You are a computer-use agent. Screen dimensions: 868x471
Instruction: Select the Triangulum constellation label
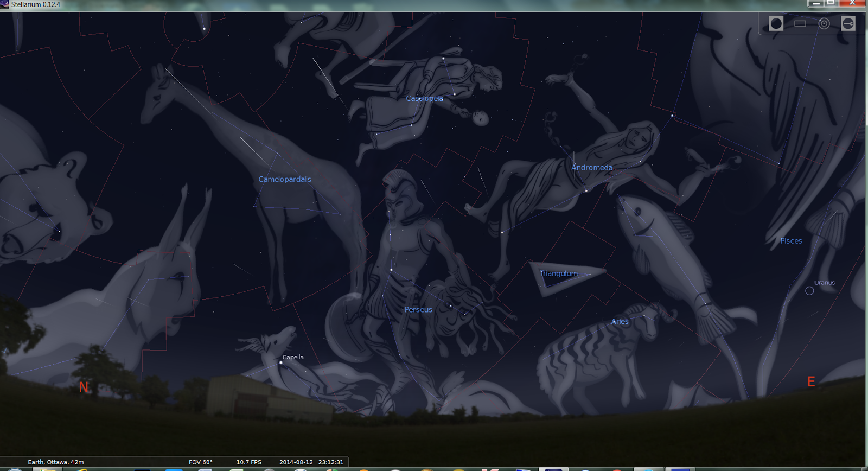point(559,273)
